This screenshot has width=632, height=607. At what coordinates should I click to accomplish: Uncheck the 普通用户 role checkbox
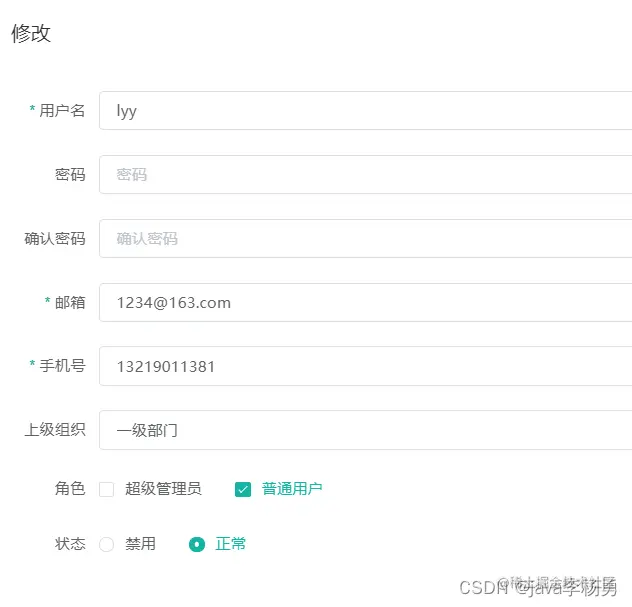pos(243,489)
